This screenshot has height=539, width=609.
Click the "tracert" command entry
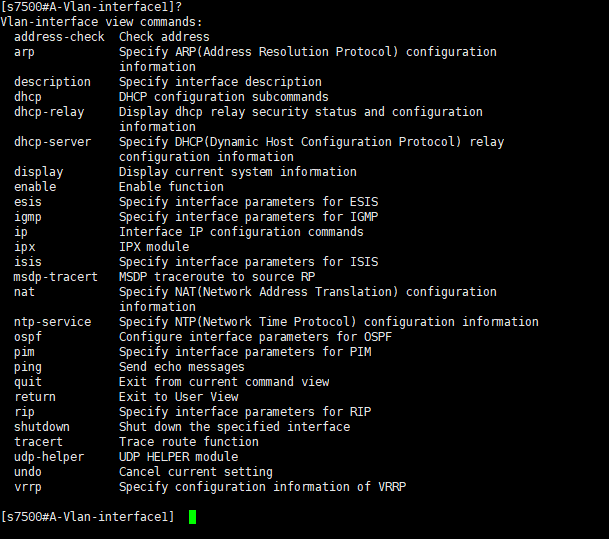38,442
